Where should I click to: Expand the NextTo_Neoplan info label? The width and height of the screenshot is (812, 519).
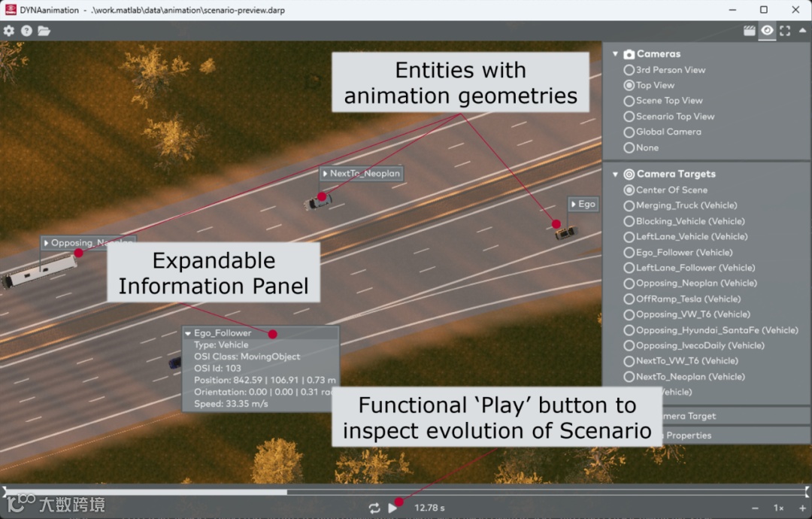(x=326, y=174)
